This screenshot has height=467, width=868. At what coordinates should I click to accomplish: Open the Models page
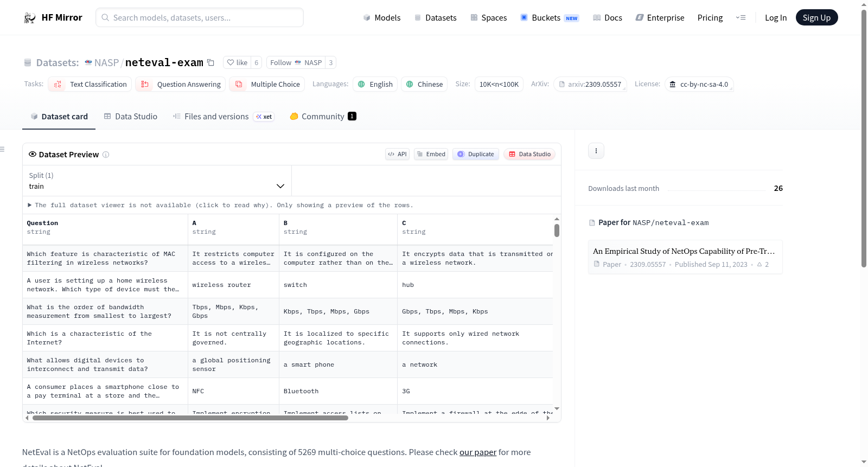click(382, 18)
